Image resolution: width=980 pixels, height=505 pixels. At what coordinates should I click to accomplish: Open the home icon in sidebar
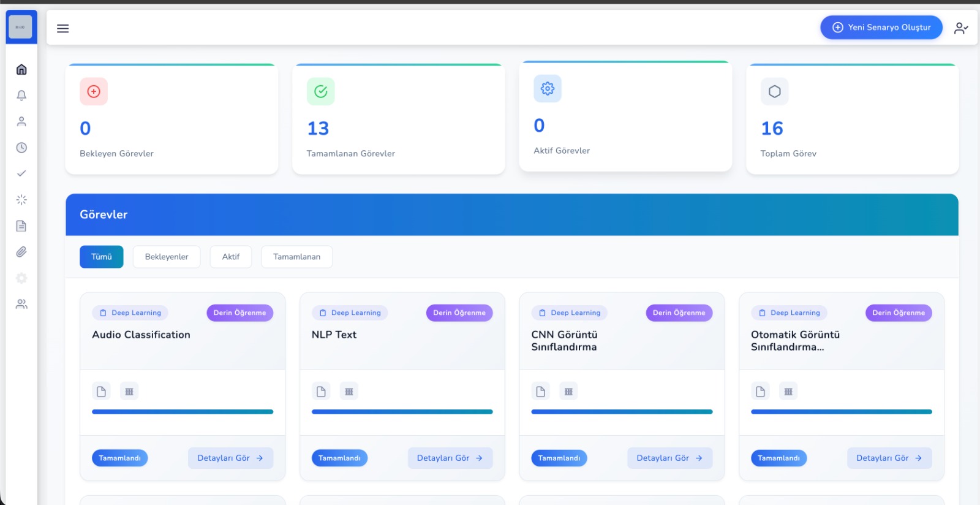point(21,69)
